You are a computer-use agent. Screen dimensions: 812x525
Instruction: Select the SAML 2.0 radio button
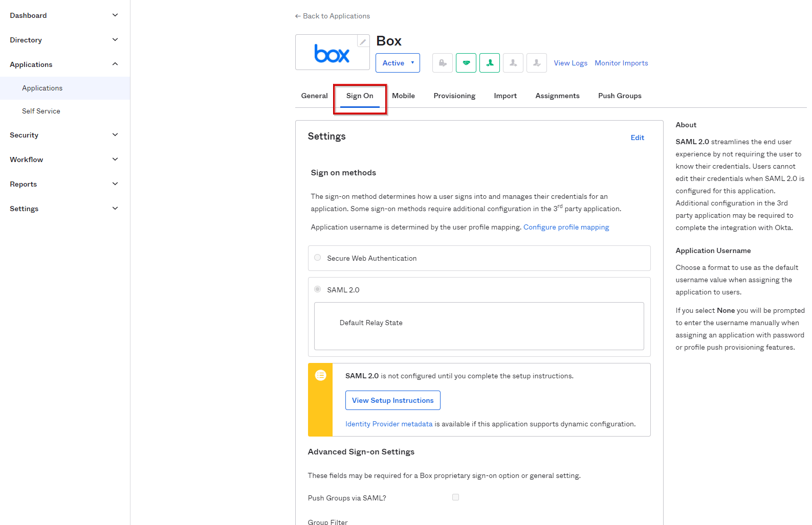317,289
